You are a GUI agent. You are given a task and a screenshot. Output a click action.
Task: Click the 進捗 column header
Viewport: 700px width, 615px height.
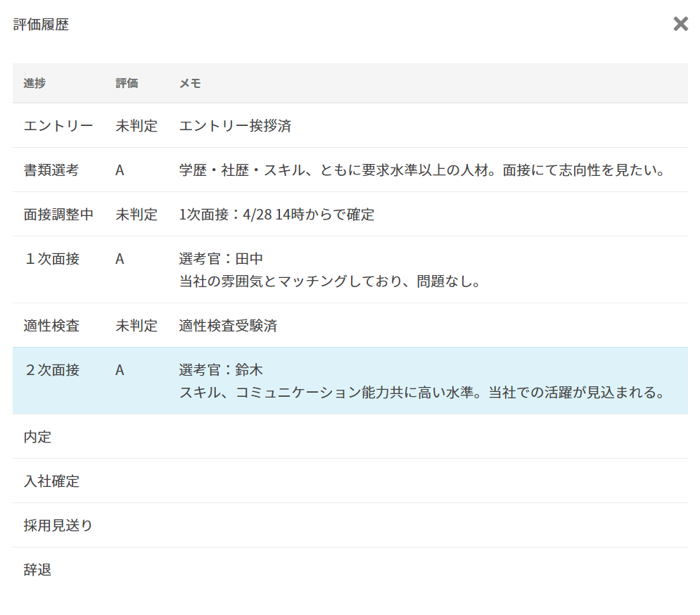(34, 83)
